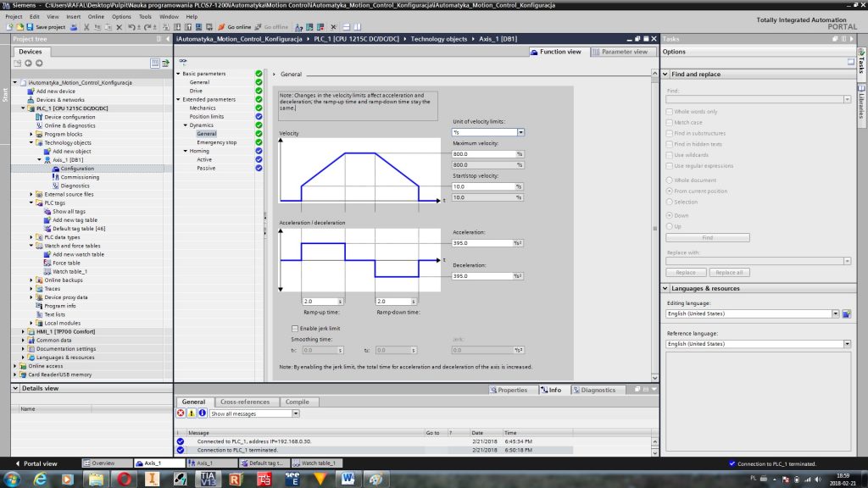Click the Save project toolbar icon
The height and width of the screenshot is (488, 868).
[x=30, y=26]
